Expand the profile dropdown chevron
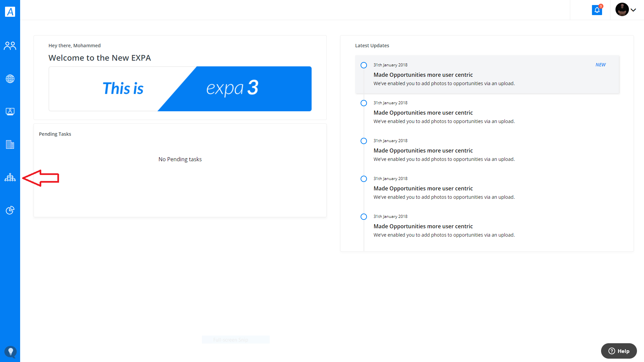The width and height of the screenshot is (644, 362). tap(633, 10)
